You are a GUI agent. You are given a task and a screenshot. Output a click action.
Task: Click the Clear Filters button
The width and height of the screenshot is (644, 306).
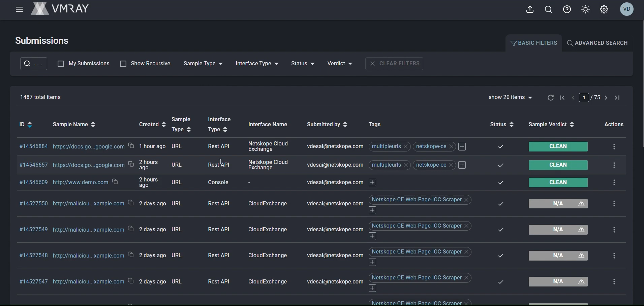point(394,64)
